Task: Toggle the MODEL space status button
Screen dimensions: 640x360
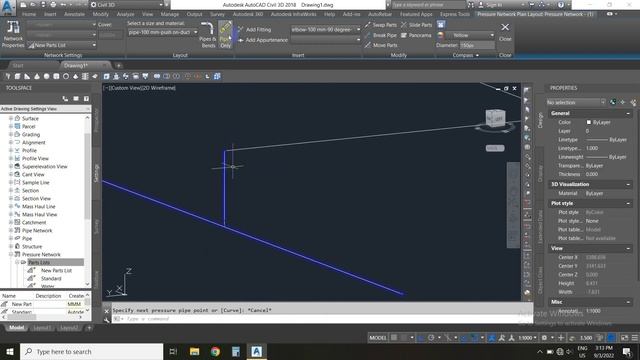Action: [x=378, y=338]
